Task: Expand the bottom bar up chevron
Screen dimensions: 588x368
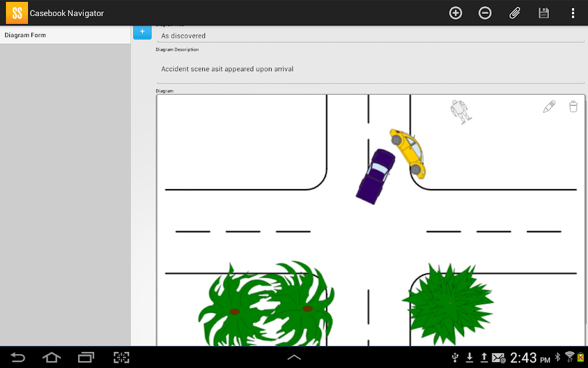Action: click(x=294, y=358)
